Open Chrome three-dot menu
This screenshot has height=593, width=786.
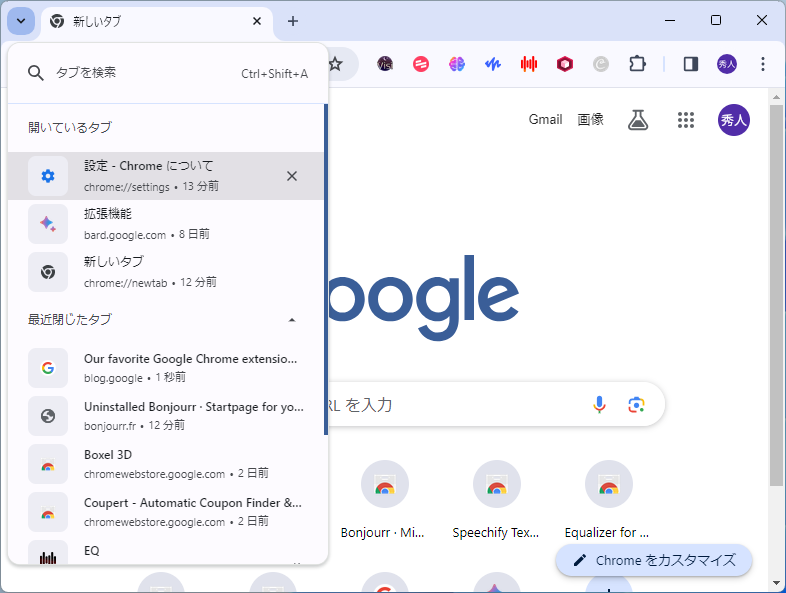[x=762, y=64]
